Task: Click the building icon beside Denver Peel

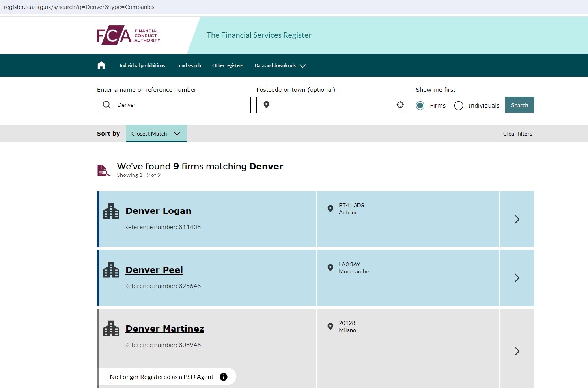Action: (111, 270)
